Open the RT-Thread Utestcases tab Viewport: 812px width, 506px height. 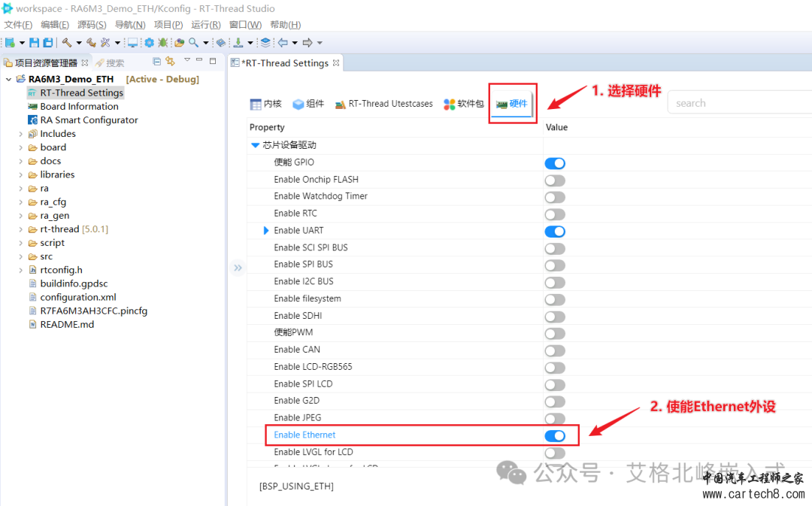(383, 104)
